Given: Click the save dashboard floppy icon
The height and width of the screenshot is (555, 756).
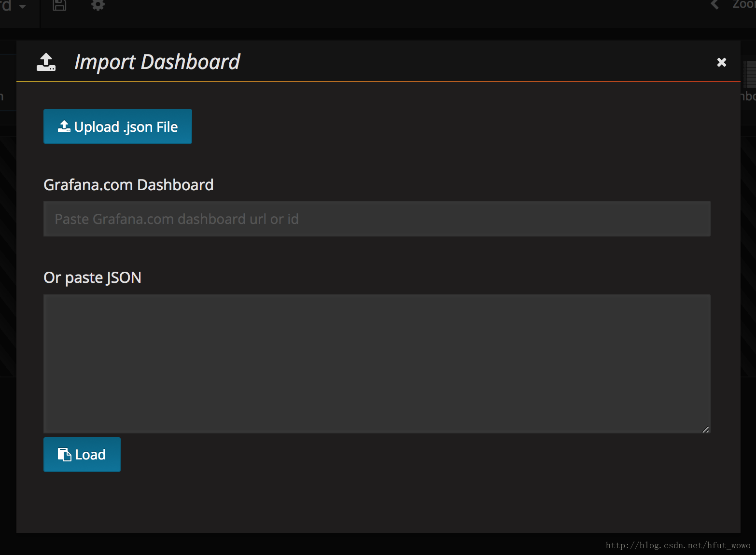Looking at the screenshot, I should pos(59,5).
